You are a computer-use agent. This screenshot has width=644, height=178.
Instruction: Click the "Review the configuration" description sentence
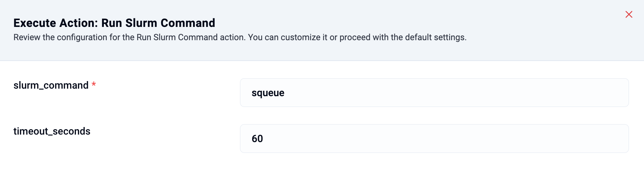[130, 37]
